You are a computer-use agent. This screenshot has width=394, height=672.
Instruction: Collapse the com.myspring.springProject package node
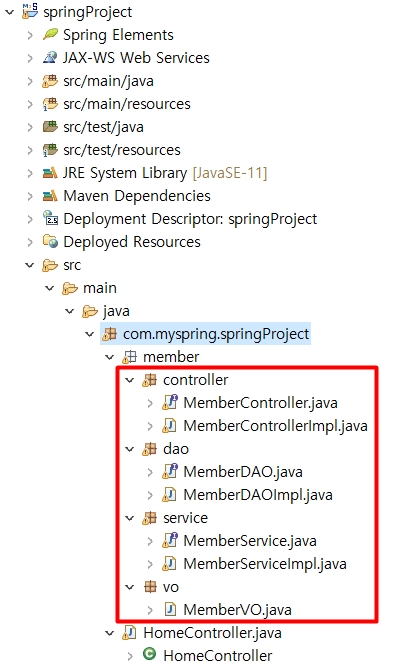pos(89,334)
